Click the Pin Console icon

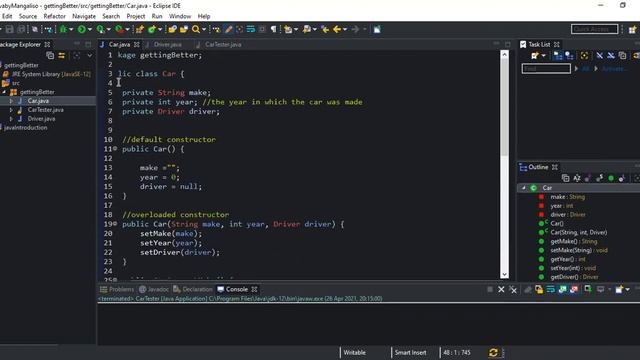(588, 289)
